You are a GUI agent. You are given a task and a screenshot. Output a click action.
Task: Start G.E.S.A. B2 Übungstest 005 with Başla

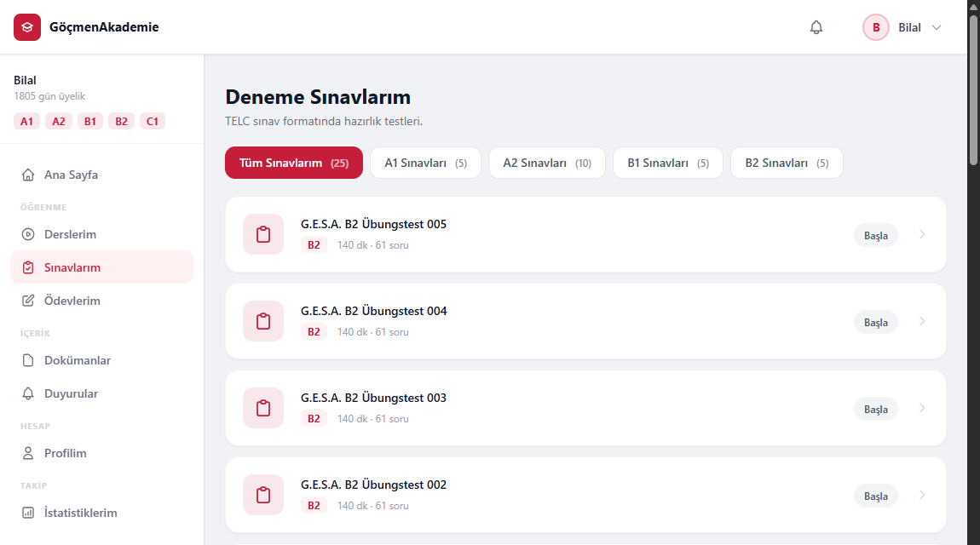point(876,235)
